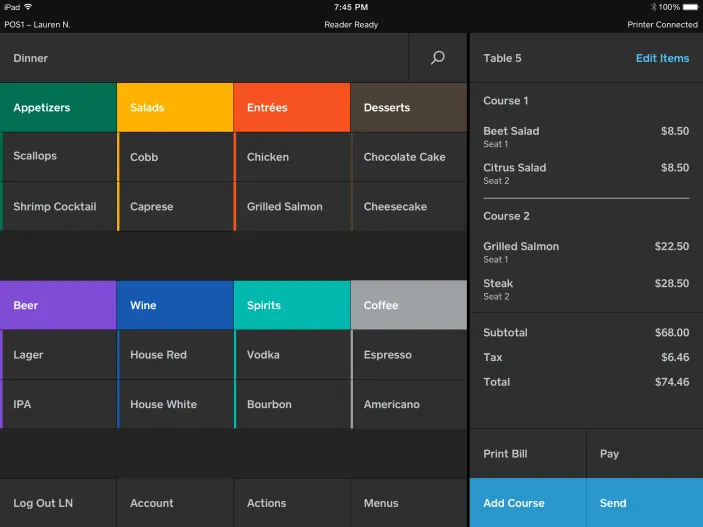Add Shrimp Cocktail item
Viewport: 703px width, 527px height.
58,207
